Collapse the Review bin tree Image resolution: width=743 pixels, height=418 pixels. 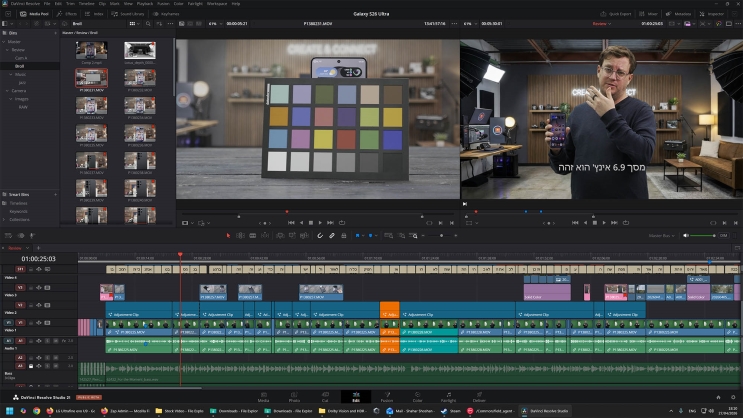click(8, 50)
